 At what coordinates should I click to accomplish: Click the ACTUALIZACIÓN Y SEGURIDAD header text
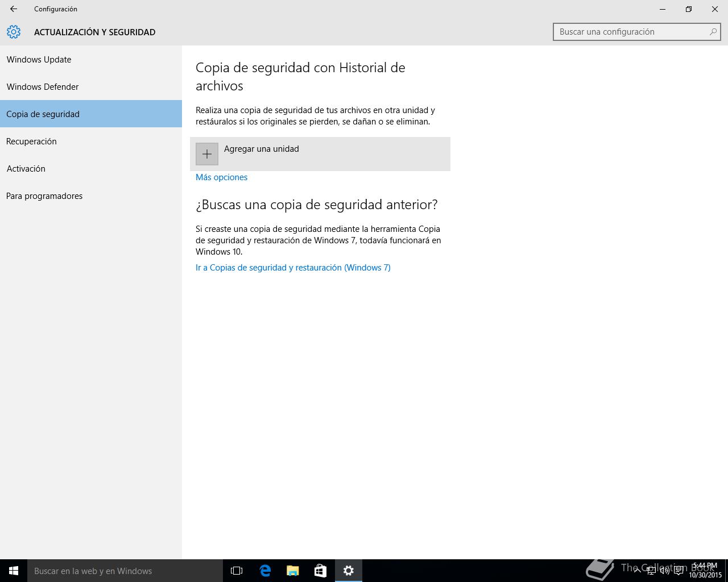click(94, 32)
